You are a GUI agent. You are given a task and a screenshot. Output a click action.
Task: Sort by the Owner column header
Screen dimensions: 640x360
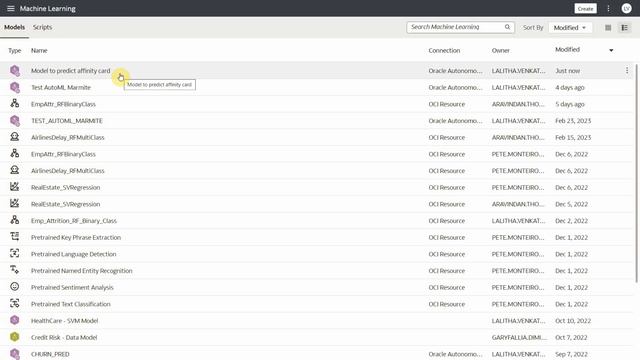pos(500,50)
